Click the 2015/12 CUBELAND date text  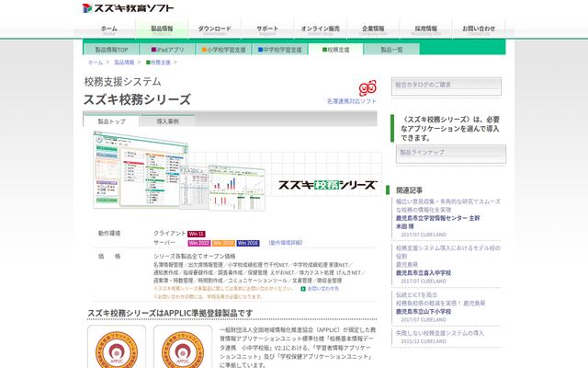tap(424, 341)
